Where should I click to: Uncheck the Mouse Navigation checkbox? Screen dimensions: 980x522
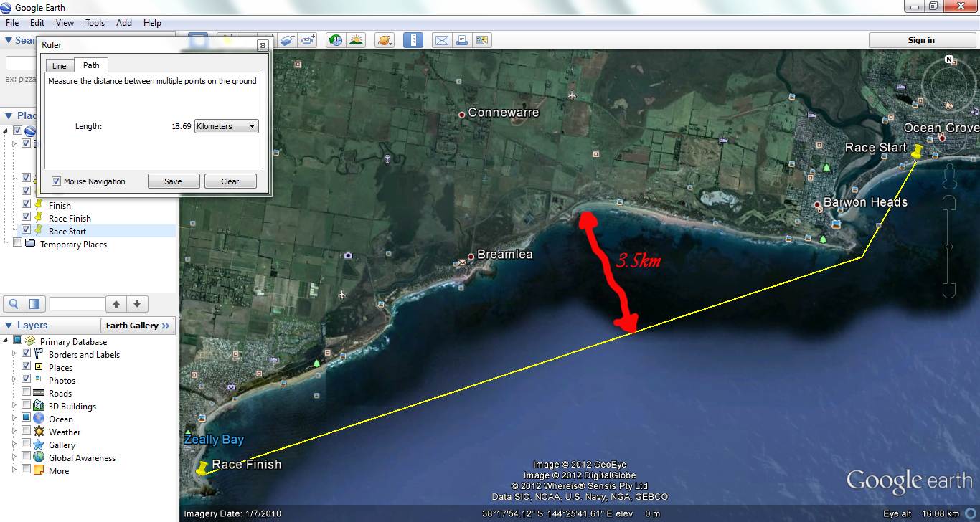pyautogui.click(x=57, y=181)
